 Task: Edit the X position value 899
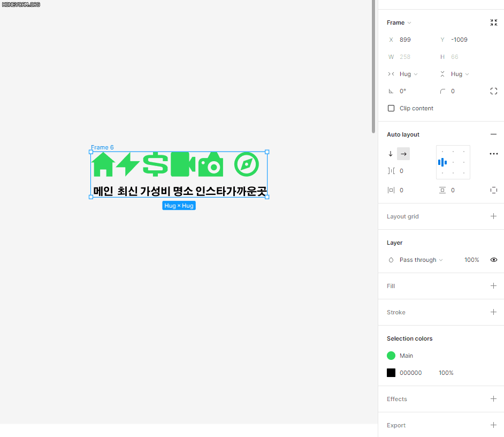coord(405,40)
